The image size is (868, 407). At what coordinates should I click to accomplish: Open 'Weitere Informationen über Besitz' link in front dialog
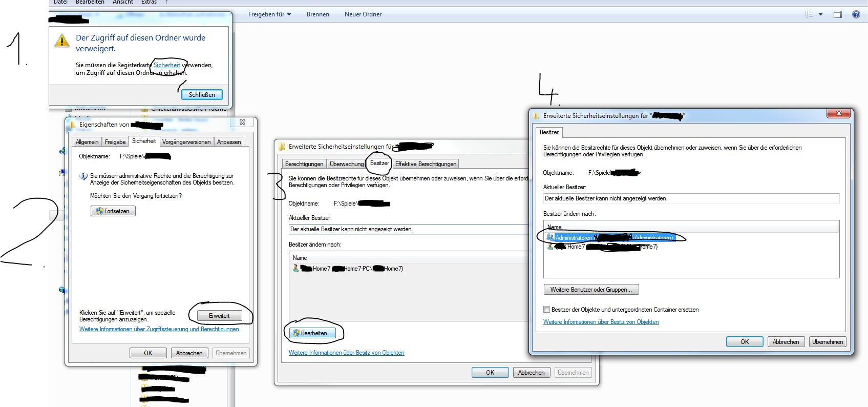point(601,322)
